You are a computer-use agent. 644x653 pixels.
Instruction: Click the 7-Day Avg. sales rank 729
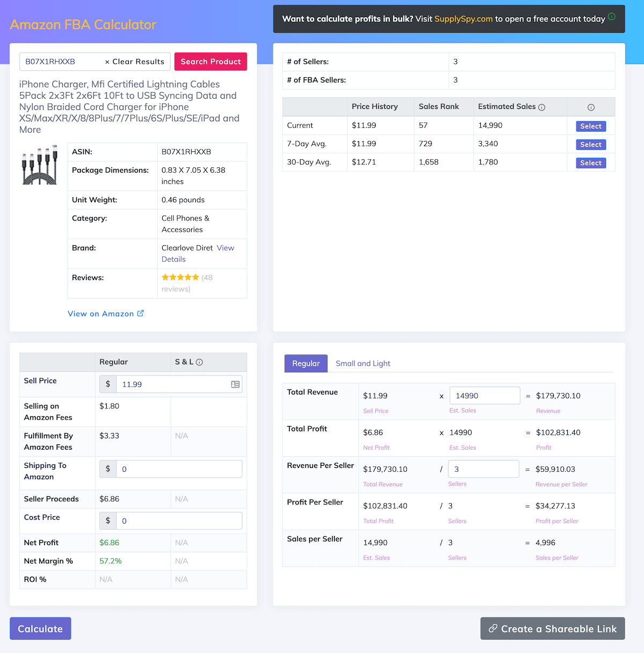pyautogui.click(x=426, y=143)
